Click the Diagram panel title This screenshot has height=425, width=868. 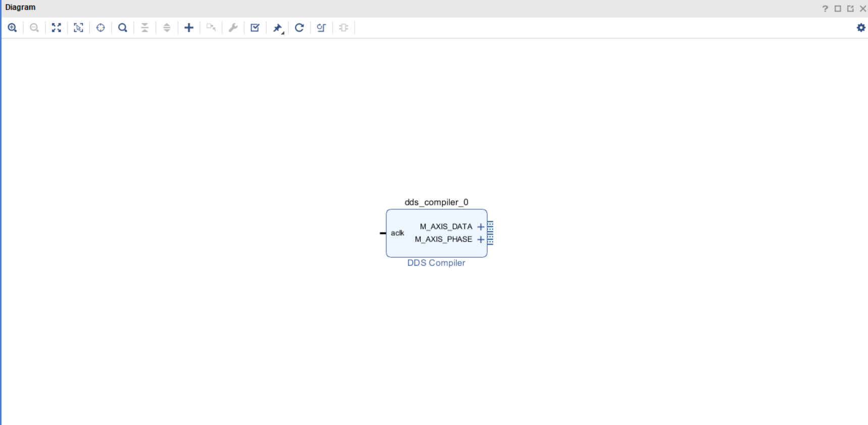tap(21, 8)
